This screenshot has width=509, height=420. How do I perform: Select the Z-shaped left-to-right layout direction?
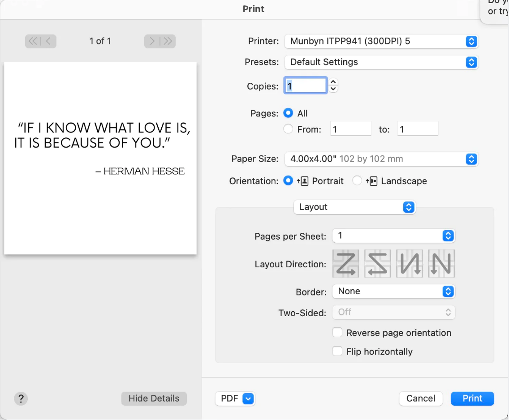click(345, 263)
